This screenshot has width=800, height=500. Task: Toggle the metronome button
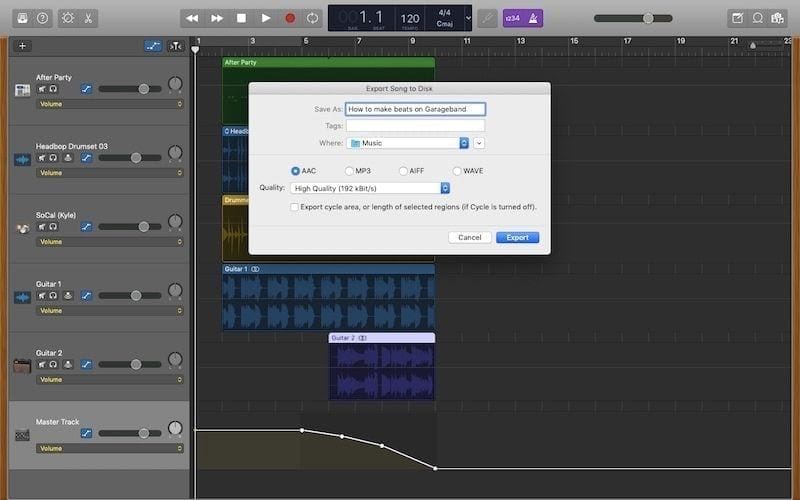click(533, 18)
